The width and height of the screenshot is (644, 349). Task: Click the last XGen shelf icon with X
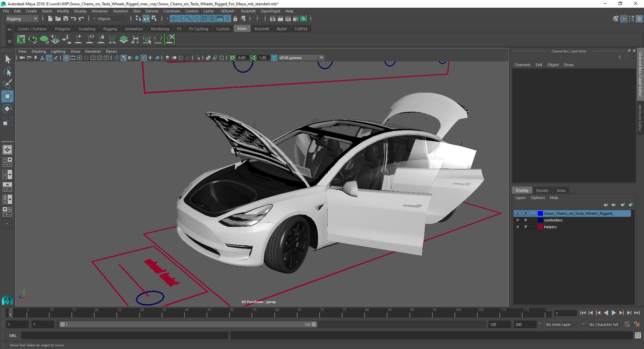click(x=170, y=40)
